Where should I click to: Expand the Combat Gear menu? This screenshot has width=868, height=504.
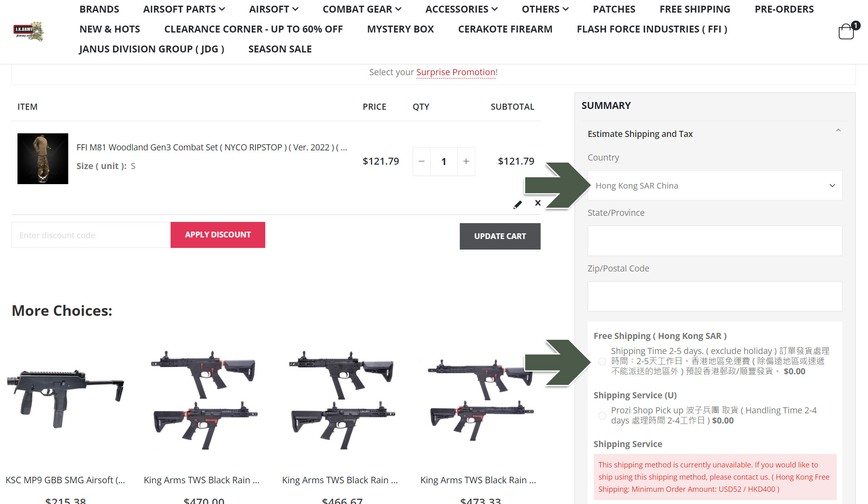click(x=361, y=9)
